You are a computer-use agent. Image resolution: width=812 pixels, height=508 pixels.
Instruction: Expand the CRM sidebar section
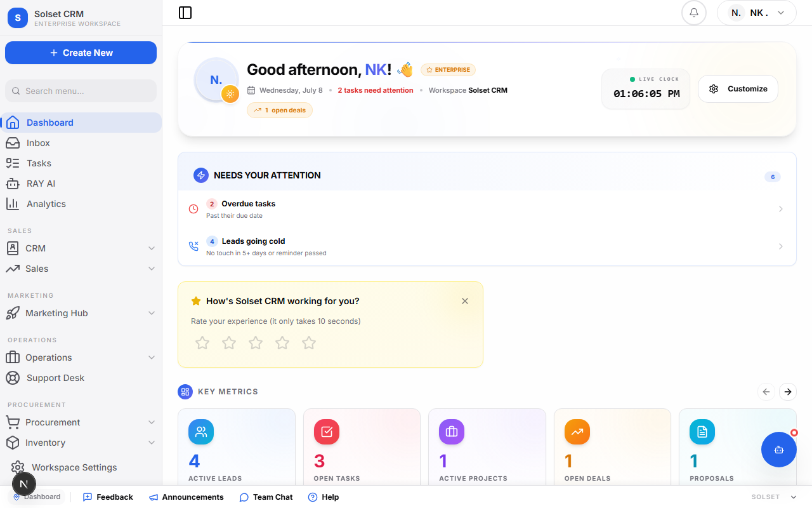81,248
